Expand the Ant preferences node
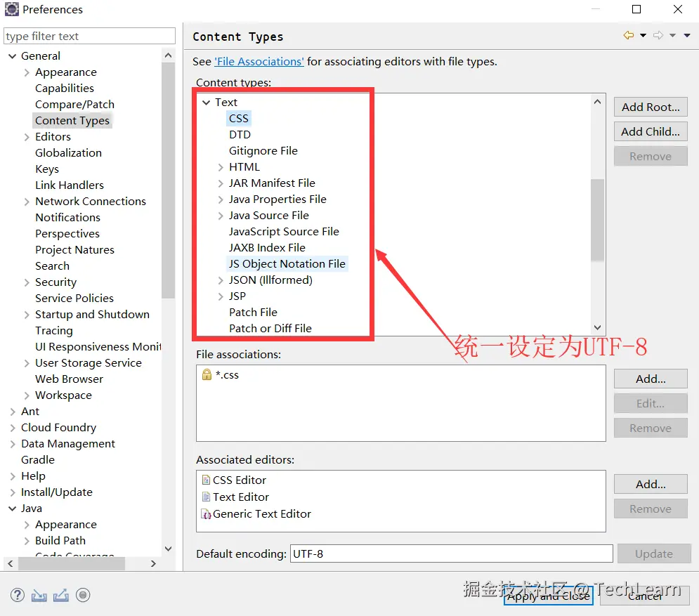The width and height of the screenshot is (699, 616). [x=13, y=412]
